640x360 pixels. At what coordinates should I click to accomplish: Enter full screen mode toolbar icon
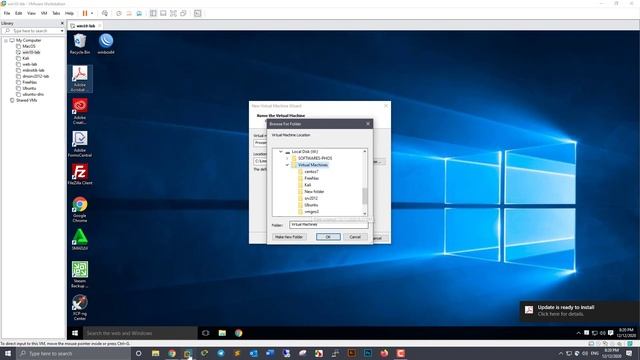tap(173, 13)
